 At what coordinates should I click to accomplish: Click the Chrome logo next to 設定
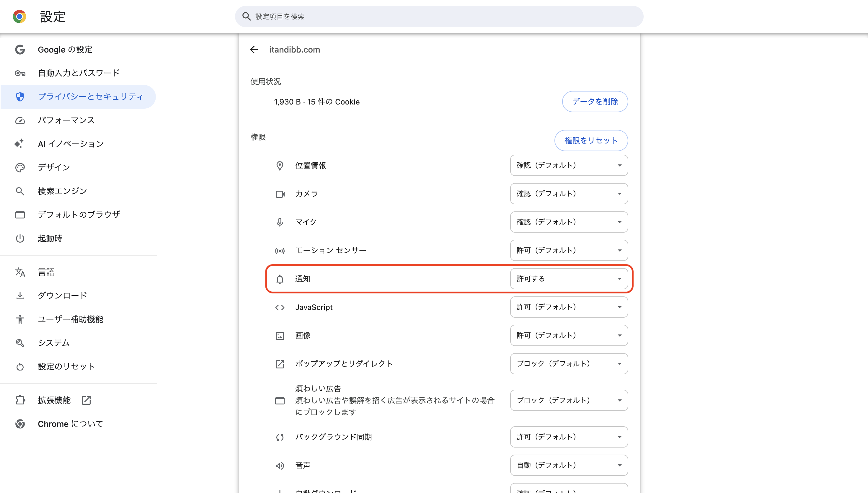(x=20, y=16)
